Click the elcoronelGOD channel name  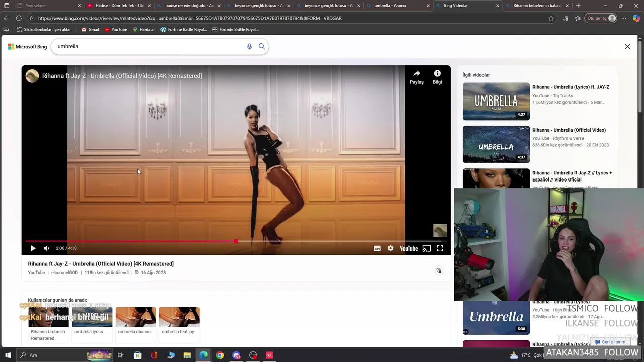[x=64, y=273]
